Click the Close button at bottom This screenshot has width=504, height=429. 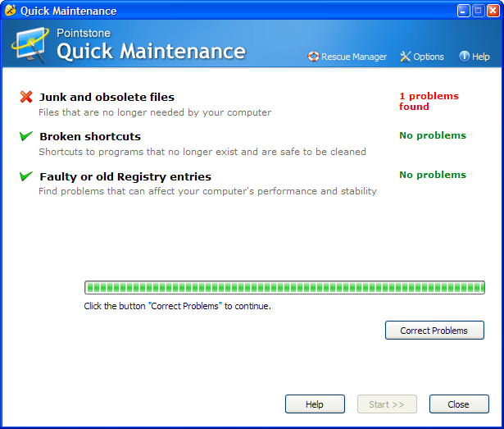pos(459,404)
